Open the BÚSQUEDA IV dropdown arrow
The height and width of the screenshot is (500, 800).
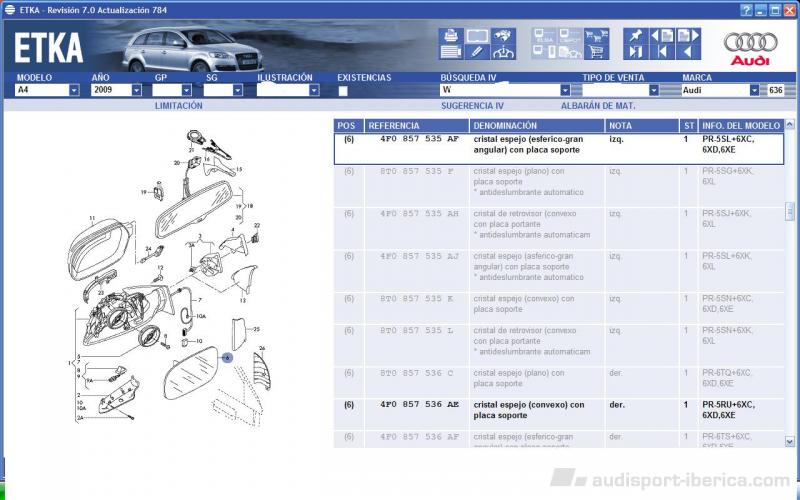coord(565,90)
